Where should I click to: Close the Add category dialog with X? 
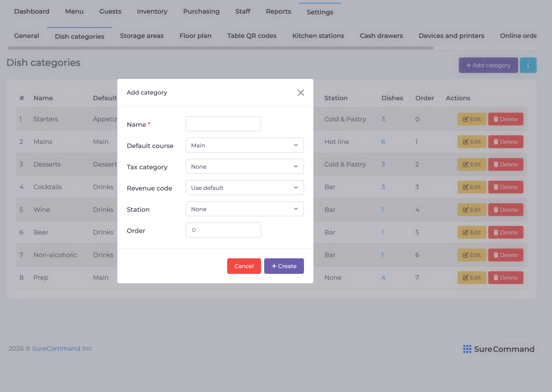click(x=301, y=92)
